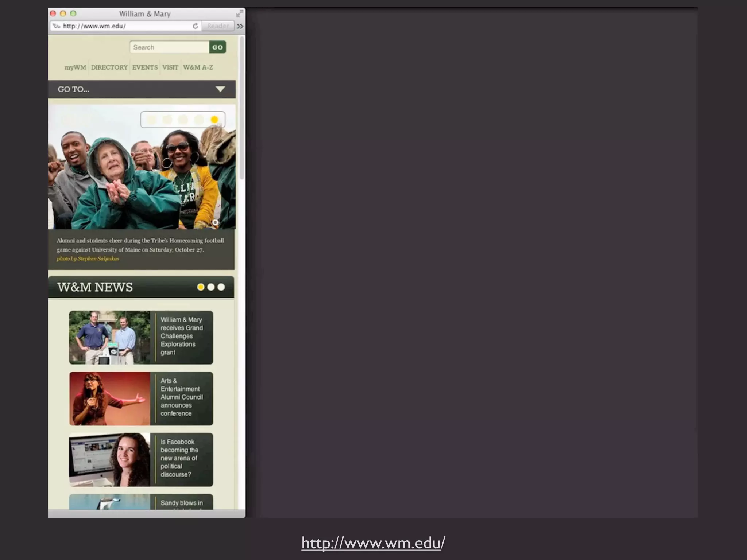Select the yellow active slideshow dot

(214, 120)
